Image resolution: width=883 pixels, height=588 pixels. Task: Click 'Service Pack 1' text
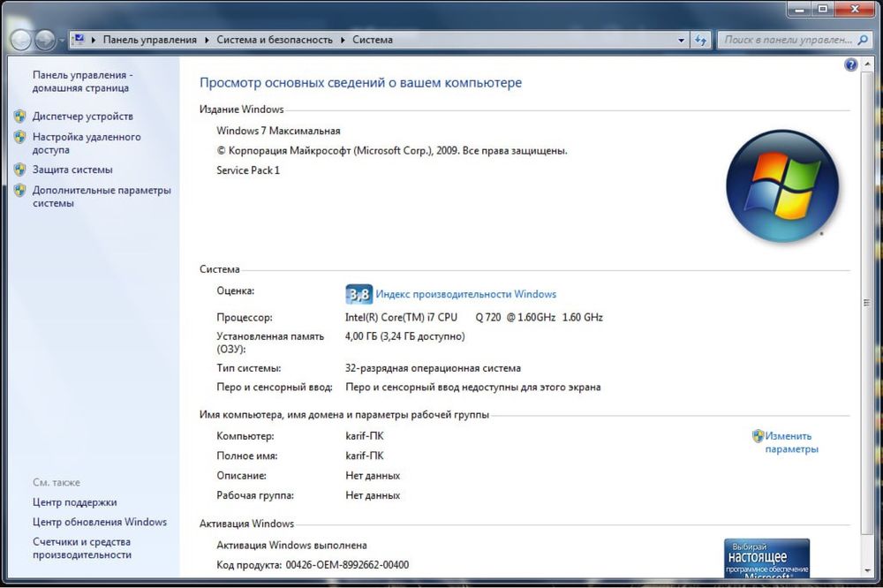click(248, 170)
